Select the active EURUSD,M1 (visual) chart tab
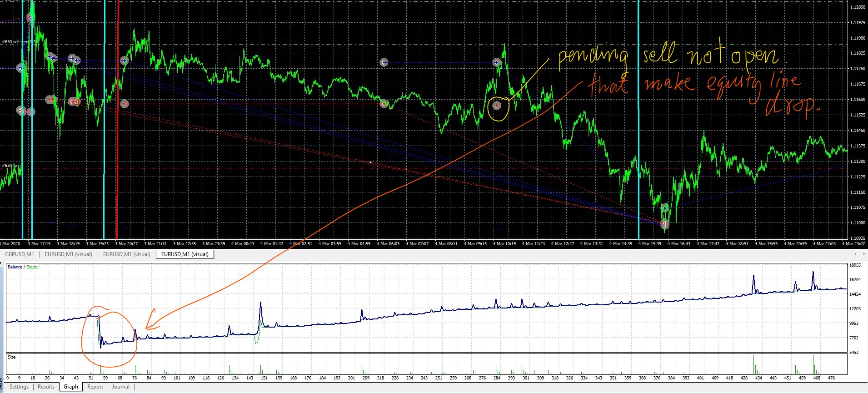 point(185,254)
